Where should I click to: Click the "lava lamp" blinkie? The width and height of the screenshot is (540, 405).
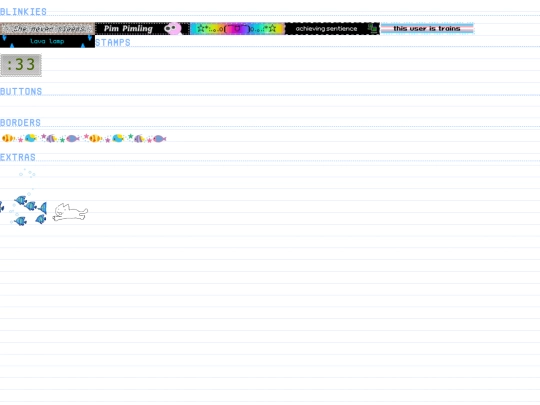[48, 41]
